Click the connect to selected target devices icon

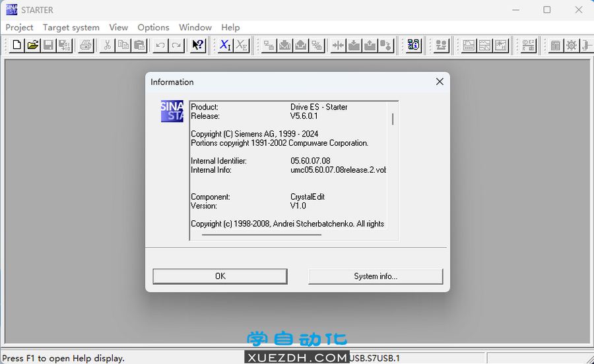point(269,45)
